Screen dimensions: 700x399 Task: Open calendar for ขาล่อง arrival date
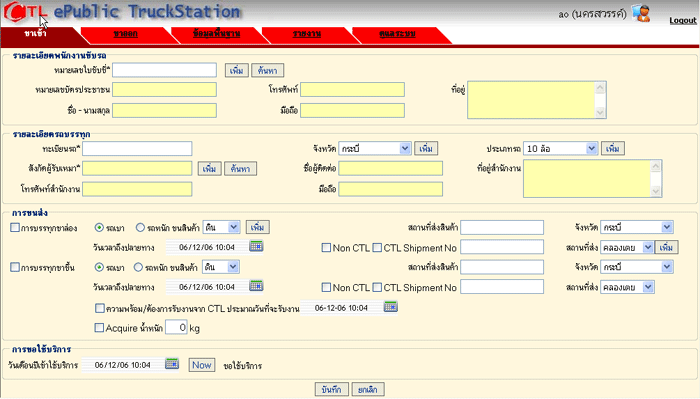[x=256, y=246]
